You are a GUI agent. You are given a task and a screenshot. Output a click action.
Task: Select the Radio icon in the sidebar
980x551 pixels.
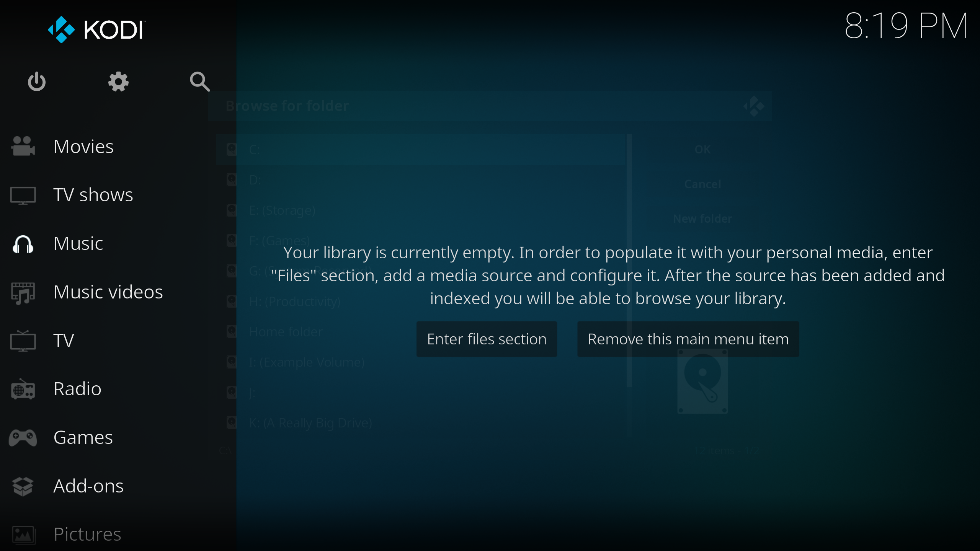(x=22, y=389)
